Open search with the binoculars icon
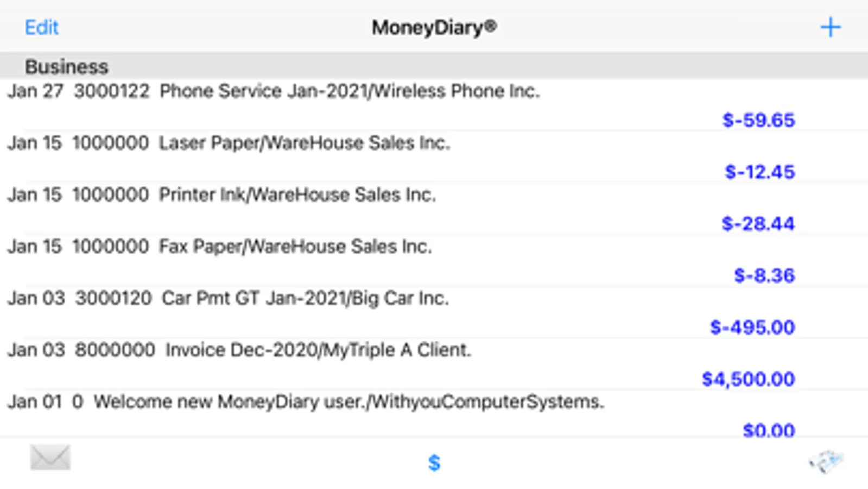 (x=826, y=462)
